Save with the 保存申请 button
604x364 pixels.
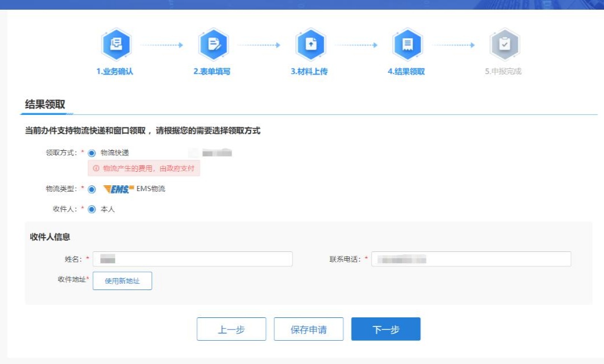pyautogui.click(x=309, y=329)
